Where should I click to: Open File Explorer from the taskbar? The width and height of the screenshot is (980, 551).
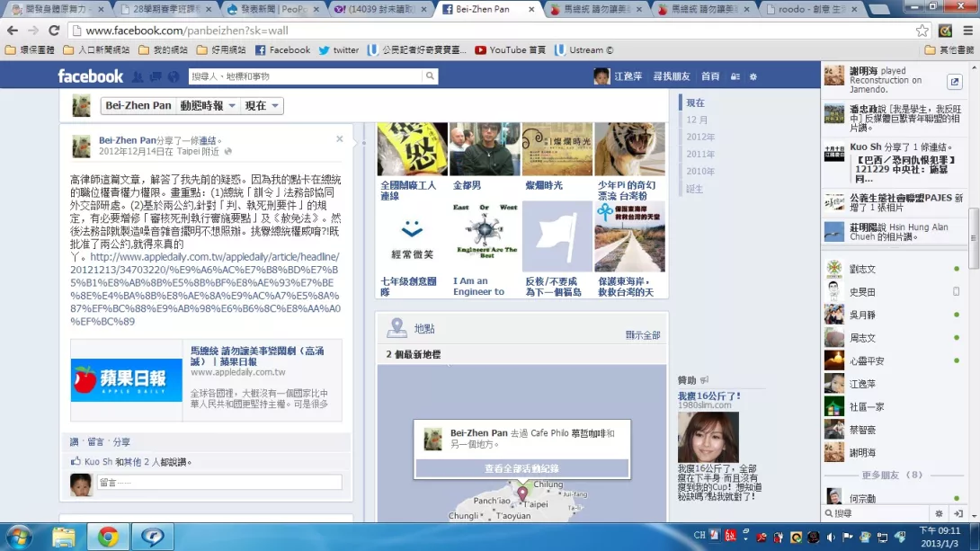[x=63, y=538]
